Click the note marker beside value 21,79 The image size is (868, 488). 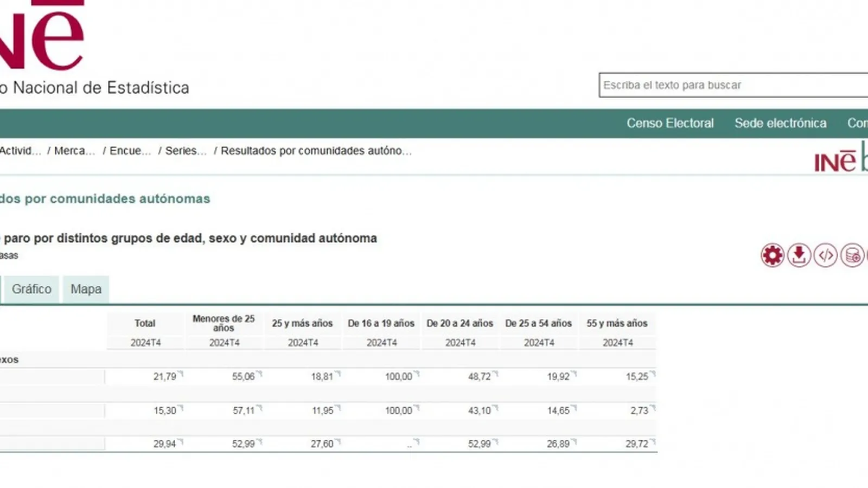point(181,374)
